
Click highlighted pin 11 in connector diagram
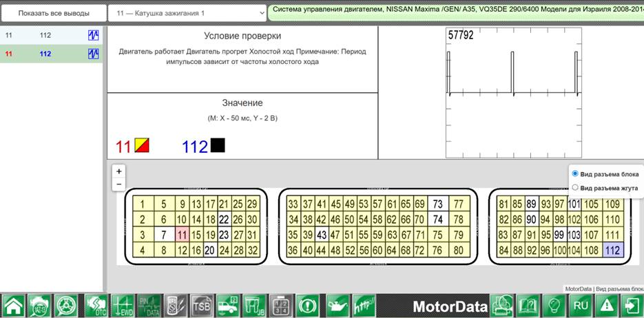[x=183, y=235]
